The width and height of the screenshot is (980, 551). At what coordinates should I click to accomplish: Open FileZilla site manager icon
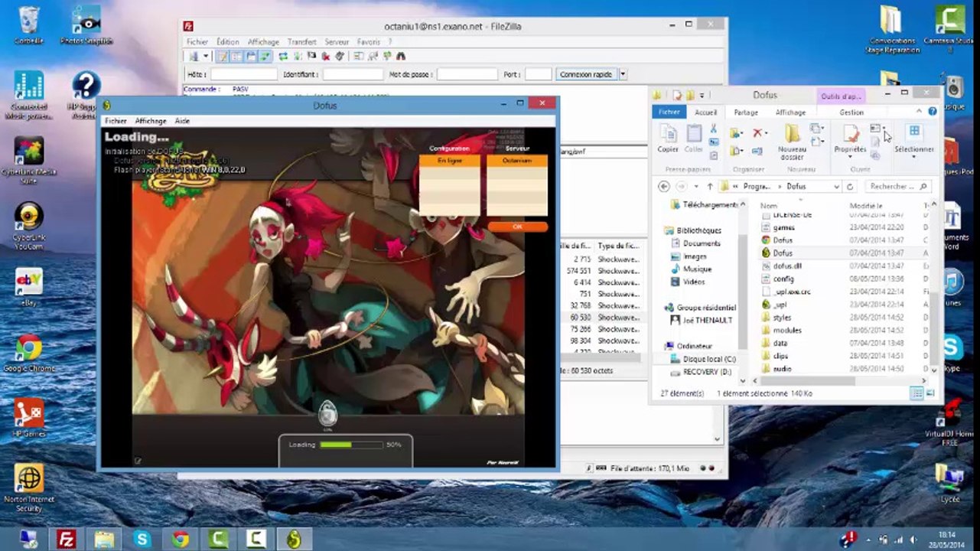194,56
